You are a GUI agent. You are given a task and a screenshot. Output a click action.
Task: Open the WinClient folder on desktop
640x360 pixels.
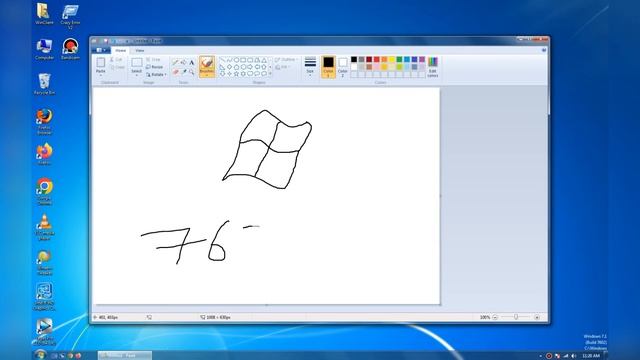(44, 14)
